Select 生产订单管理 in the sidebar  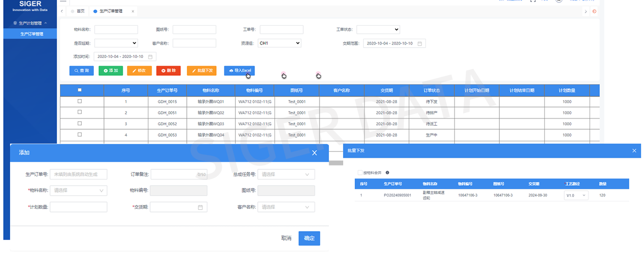tap(32, 34)
